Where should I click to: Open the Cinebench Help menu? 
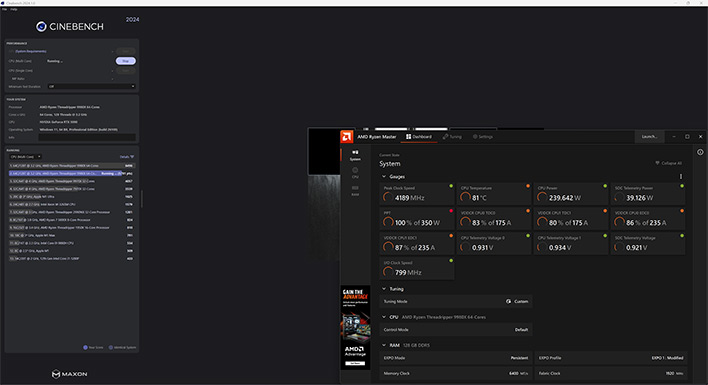14,9
